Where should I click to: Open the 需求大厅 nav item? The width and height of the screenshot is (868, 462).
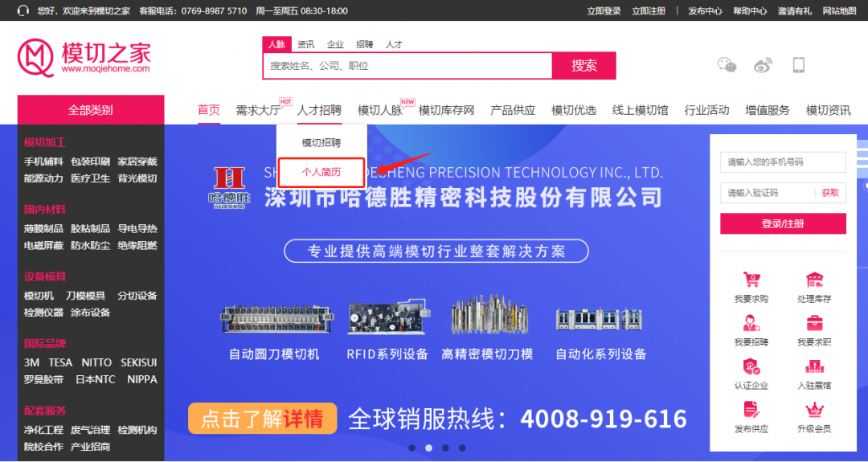click(x=258, y=110)
